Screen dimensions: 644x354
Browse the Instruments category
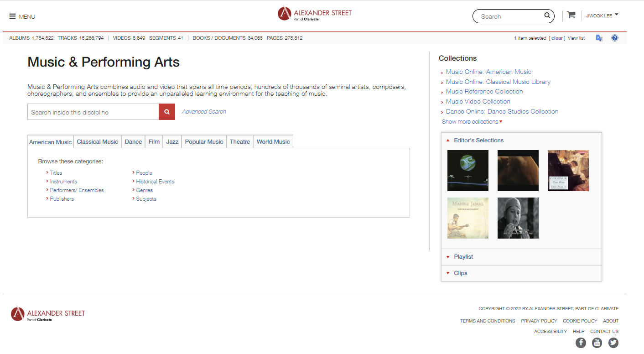[x=63, y=182]
